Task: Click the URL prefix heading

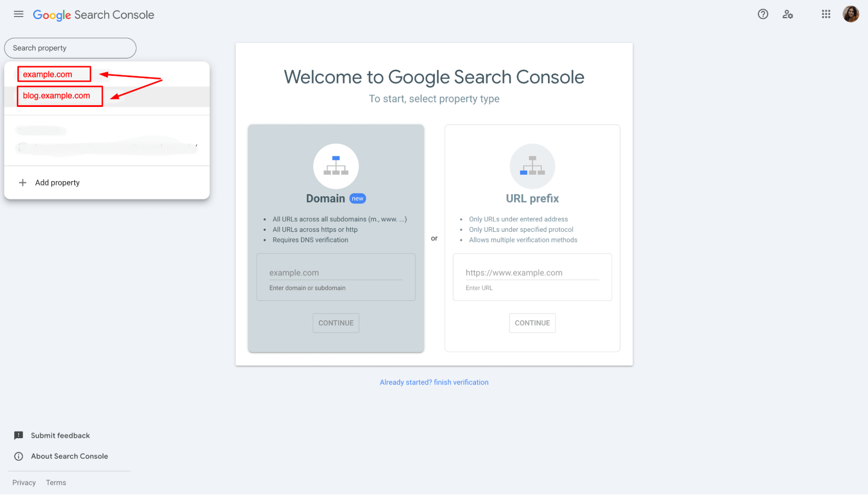Action: pos(532,199)
